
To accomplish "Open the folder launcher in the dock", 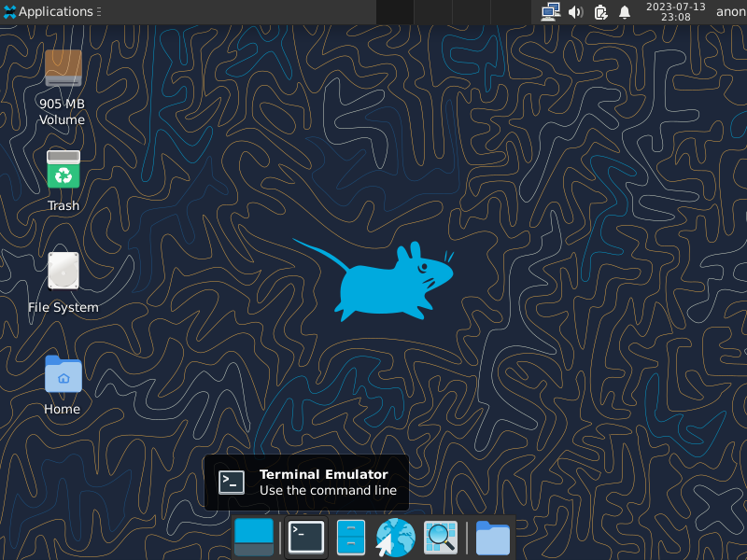I will [x=493, y=538].
